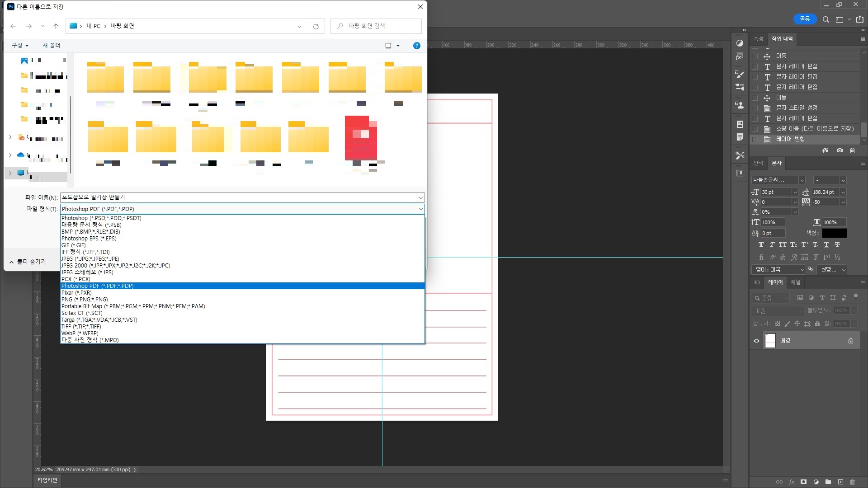
Task: Open the Styles fx panel icon
Action: (x=740, y=57)
